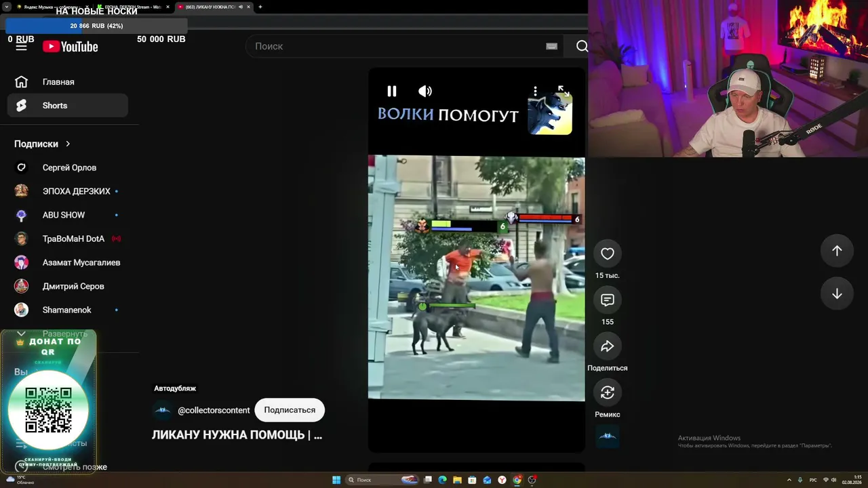
Task: Open the taskbar volume control
Action: [x=833, y=480]
